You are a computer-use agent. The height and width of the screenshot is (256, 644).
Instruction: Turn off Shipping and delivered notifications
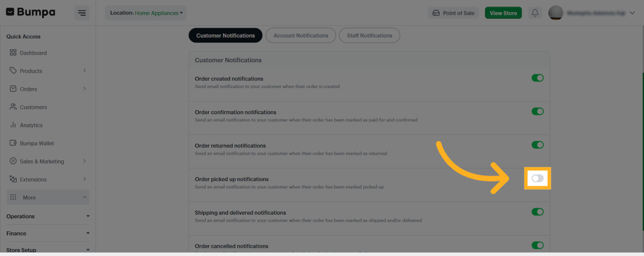[537, 212]
